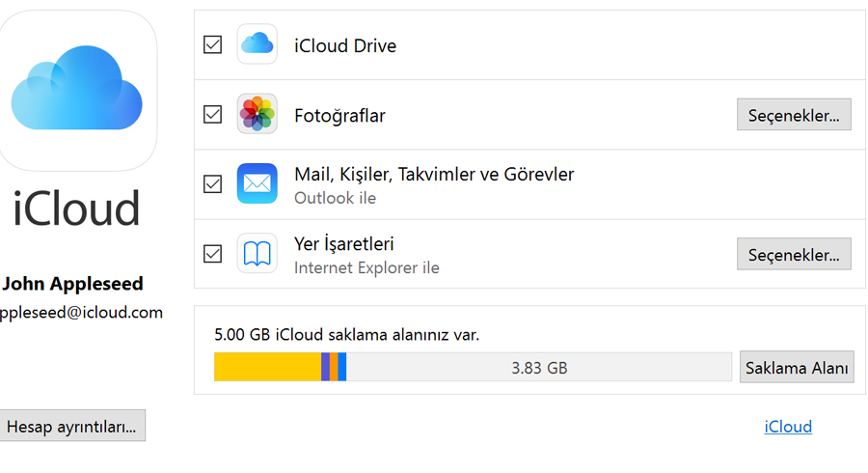Click the Fotoğraflar colorful flower icon

(x=257, y=114)
